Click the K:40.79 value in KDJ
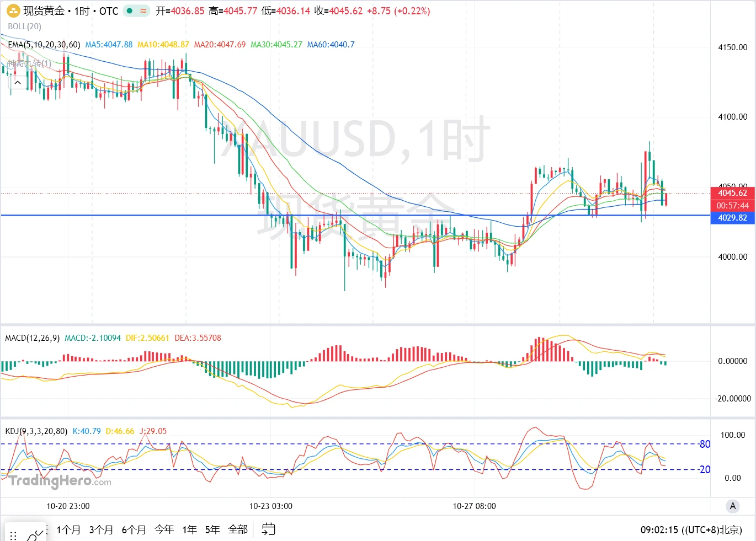The width and height of the screenshot is (756, 541). pos(87,431)
